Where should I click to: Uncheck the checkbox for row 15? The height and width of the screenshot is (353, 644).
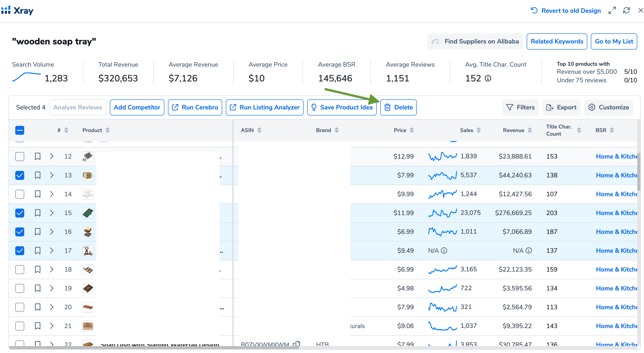click(x=20, y=213)
